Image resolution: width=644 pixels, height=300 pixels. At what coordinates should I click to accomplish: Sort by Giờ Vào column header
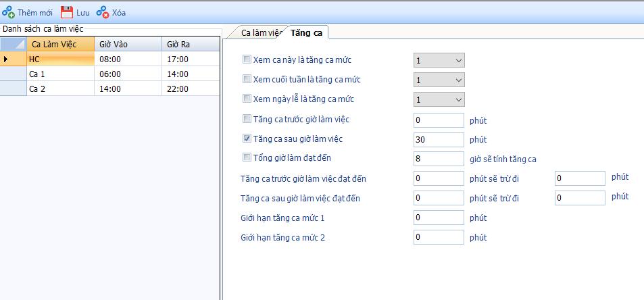tap(127, 44)
